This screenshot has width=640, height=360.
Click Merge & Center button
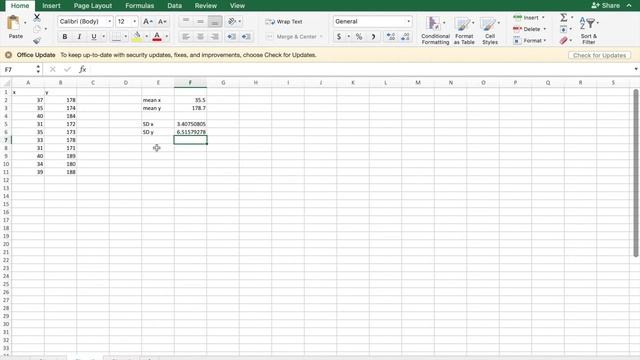(291, 37)
